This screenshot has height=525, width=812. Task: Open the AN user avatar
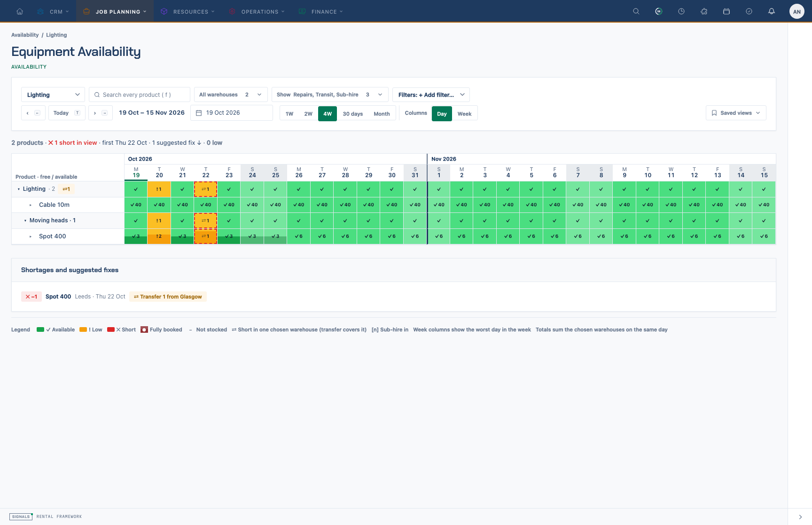click(x=797, y=11)
